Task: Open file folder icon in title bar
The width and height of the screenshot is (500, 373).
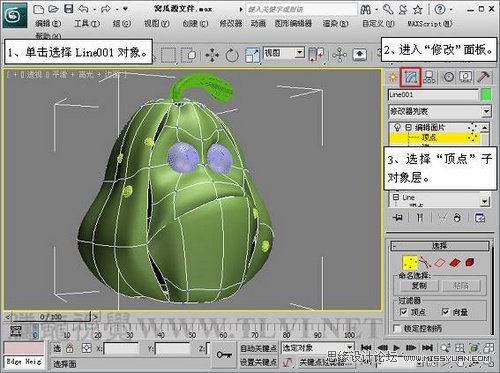Action: [x=53, y=9]
